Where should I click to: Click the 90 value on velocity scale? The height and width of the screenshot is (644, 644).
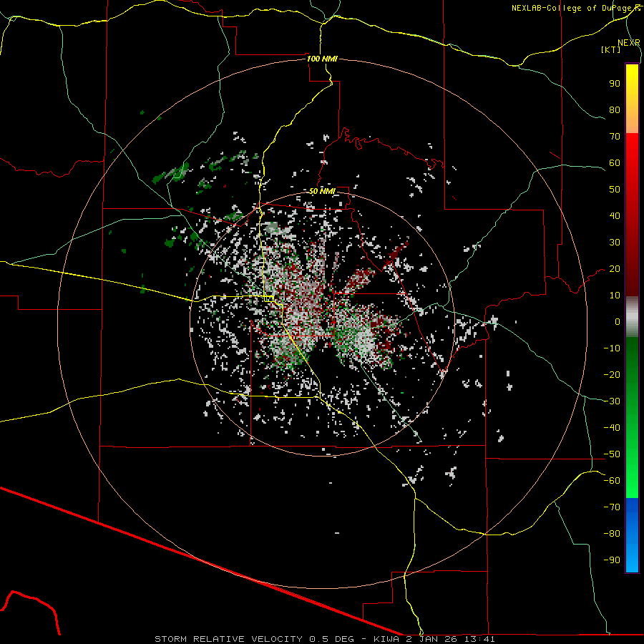coord(615,84)
